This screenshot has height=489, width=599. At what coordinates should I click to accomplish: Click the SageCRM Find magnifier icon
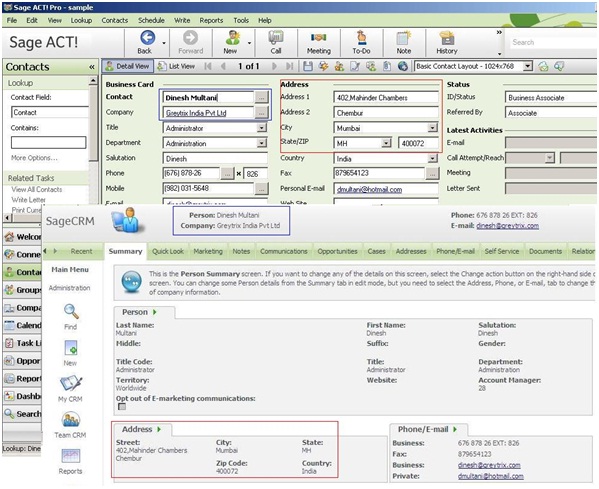(x=71, y=312)
